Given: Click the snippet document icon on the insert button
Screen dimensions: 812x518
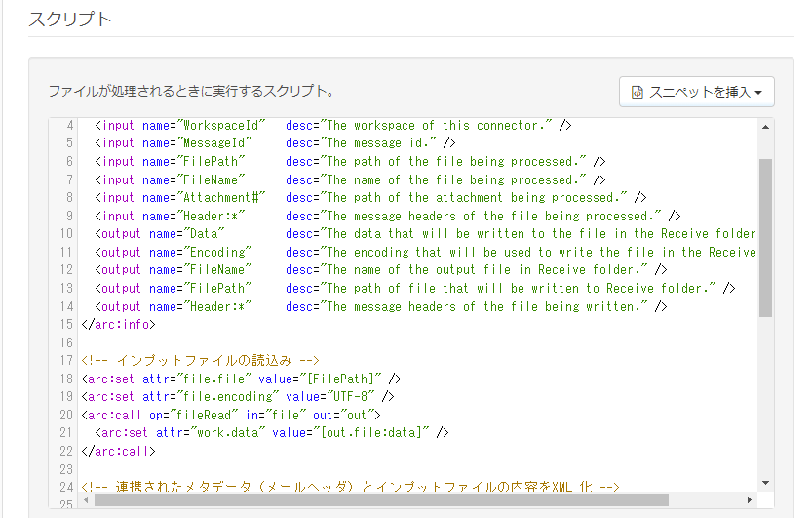Looking at the screenshot, I should [x=638, y=93].
